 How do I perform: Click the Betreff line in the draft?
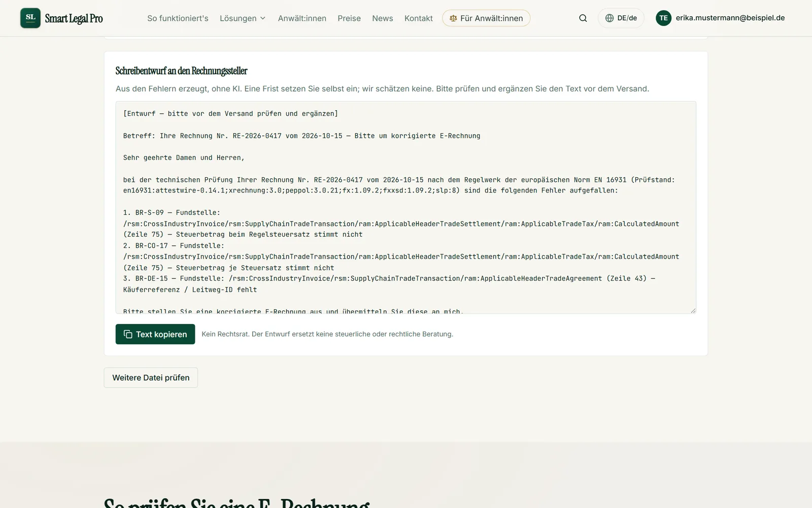[301, 136]
